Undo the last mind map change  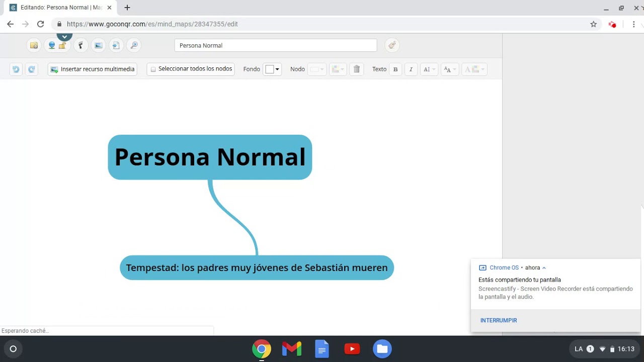coord(16,69)
